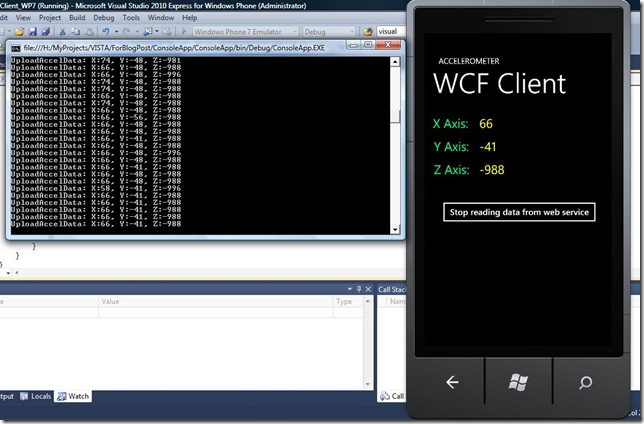The width and height of the screenshot is (644, 424).
Task: Close the Watch panel with X icon
Action: 368,289
